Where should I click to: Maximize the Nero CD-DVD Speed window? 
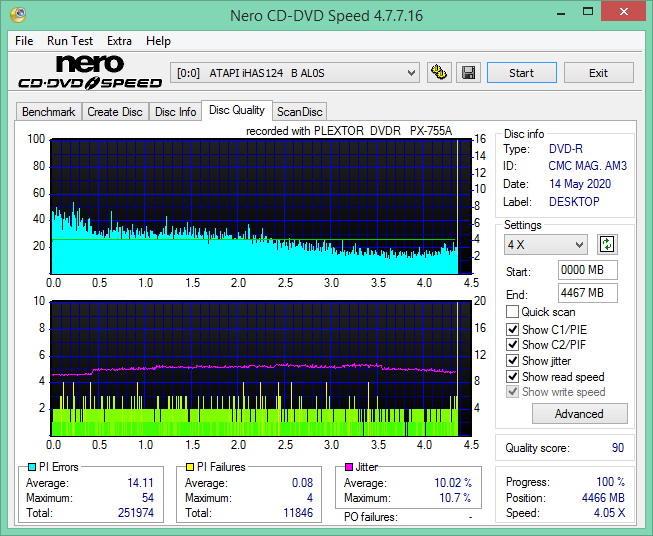(x=588, y=12)
